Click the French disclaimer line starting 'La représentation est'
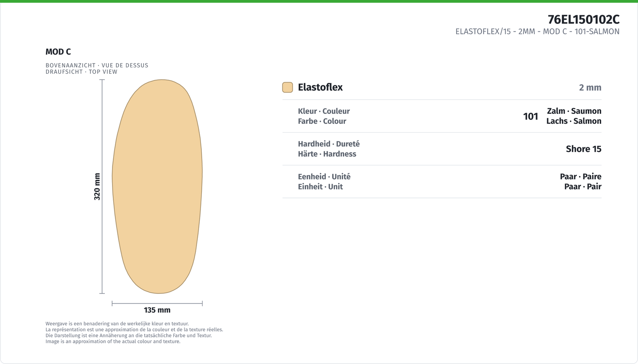 coord(134,330)
